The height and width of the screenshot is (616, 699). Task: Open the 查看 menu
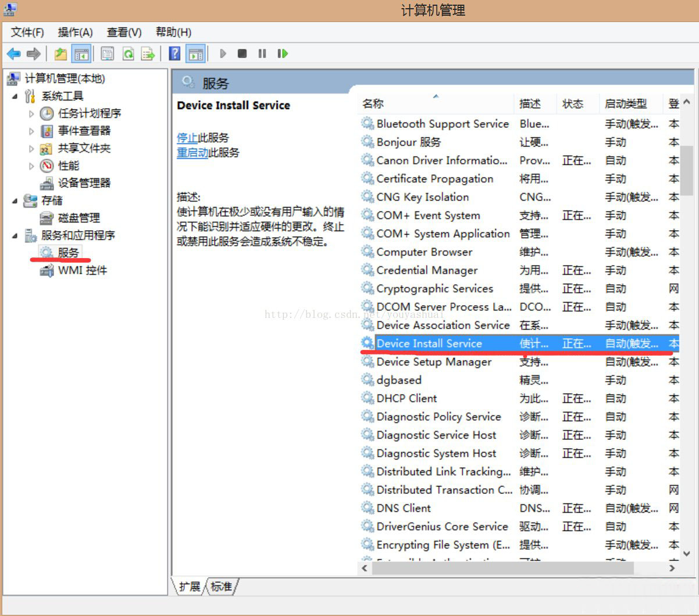123,32
